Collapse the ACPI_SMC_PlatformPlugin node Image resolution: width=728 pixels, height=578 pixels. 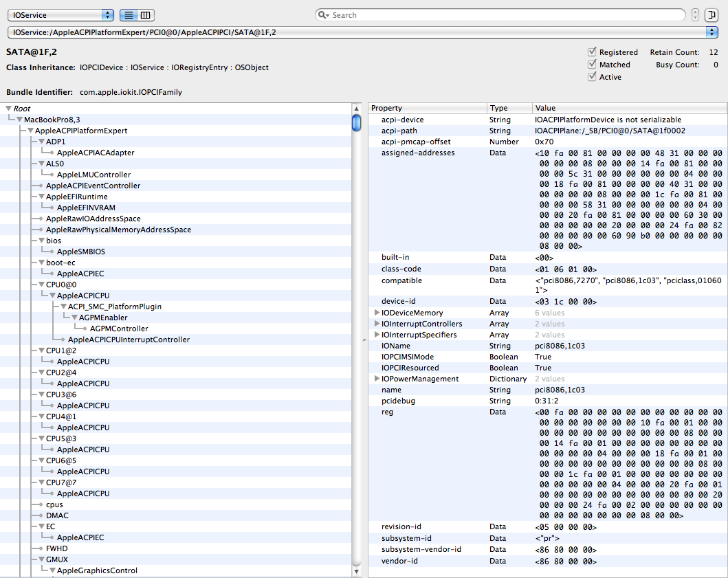(64, 307)
